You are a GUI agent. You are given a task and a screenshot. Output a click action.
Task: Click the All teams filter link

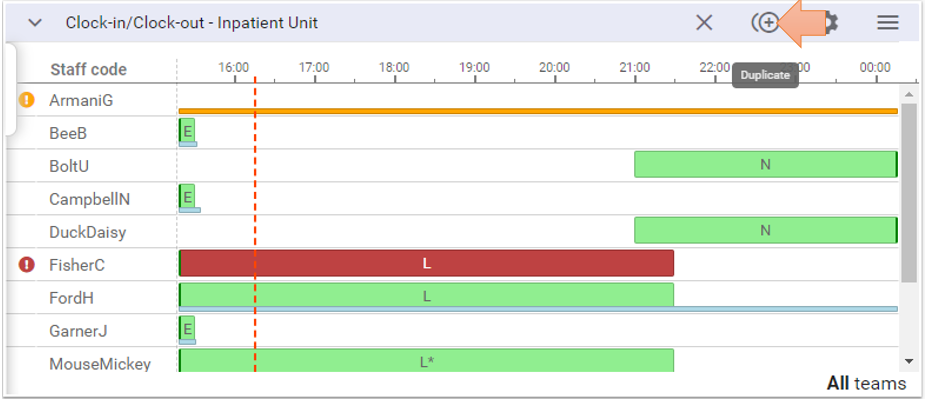865,384
